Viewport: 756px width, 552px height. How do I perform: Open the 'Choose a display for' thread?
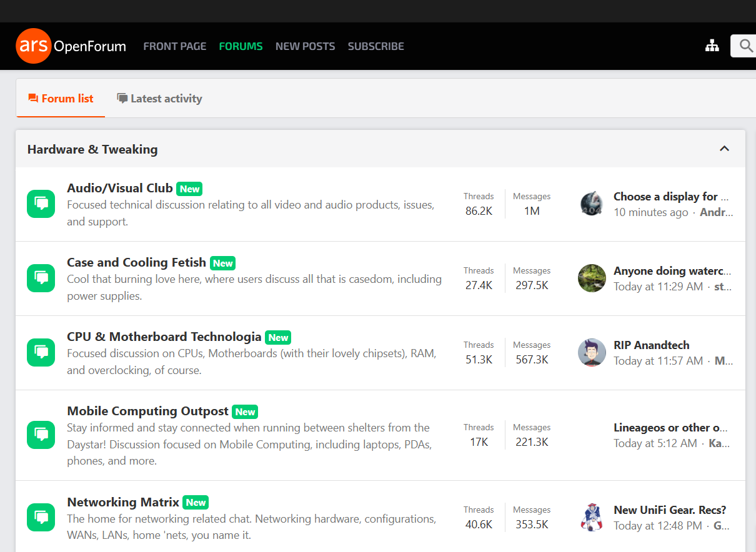[x=671, y=197]
